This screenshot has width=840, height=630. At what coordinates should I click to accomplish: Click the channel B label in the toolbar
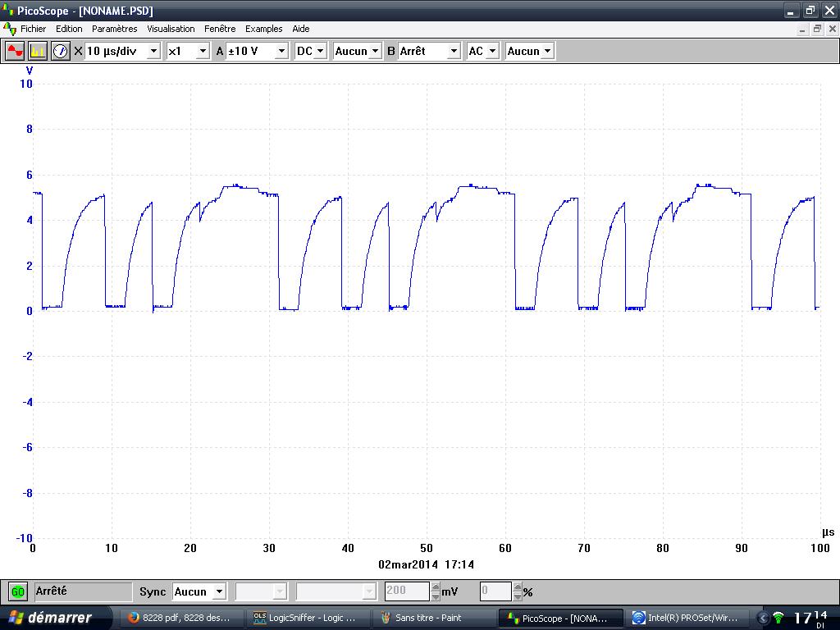tap(391, 52)
